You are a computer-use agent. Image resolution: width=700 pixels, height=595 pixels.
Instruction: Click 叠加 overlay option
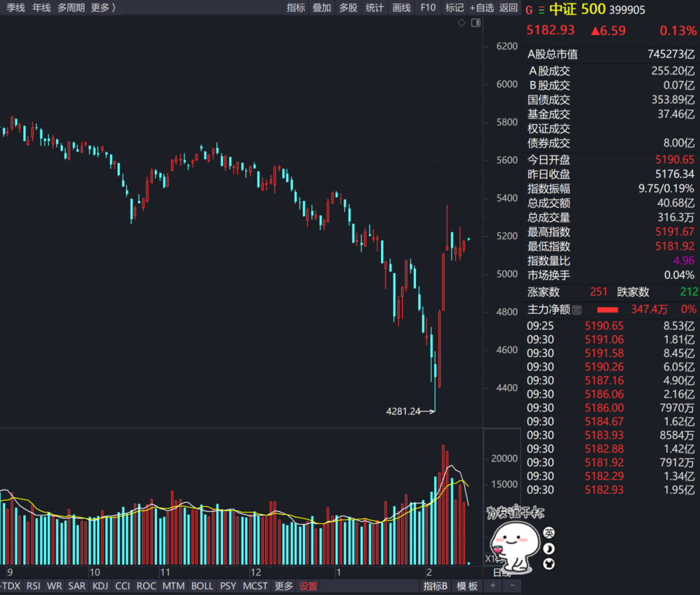click(322, 8)
